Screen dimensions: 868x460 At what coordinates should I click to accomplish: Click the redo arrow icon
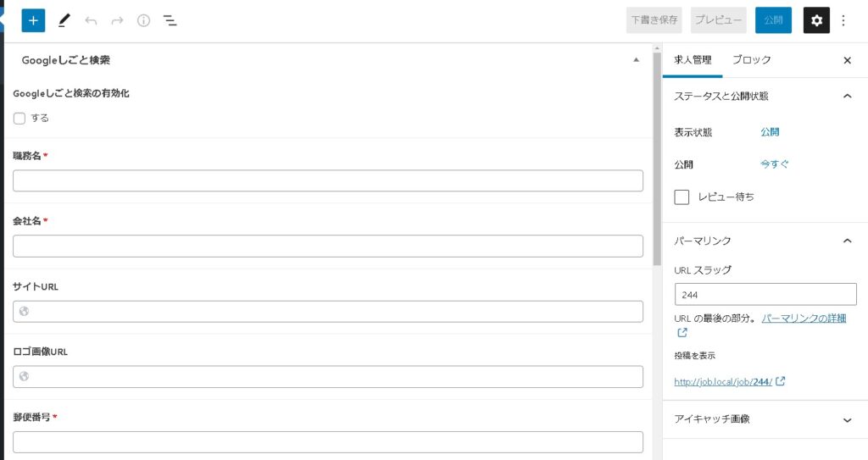(117, 20)
